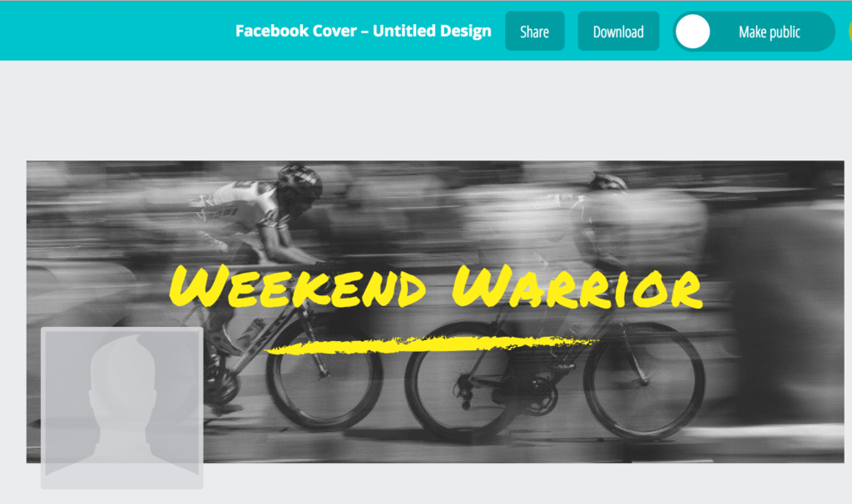Viewport: 852px width, 504px height.
Task: Select the yellow brush stroke underline graphic
Action: click(x=432, y=345)
